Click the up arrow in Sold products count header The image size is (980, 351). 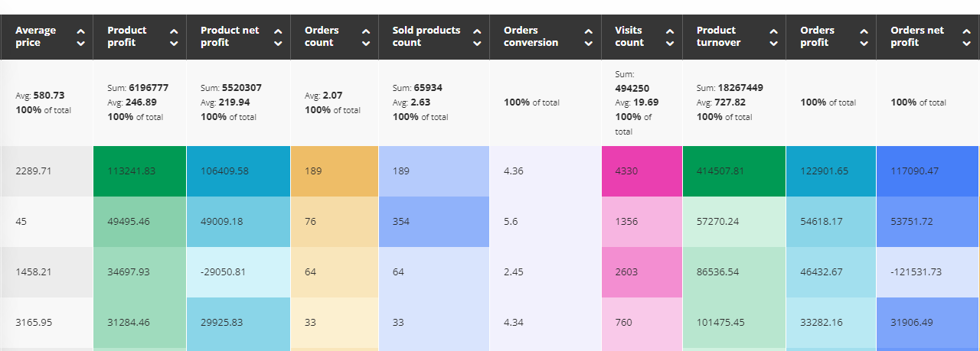[x=477, y=31]
